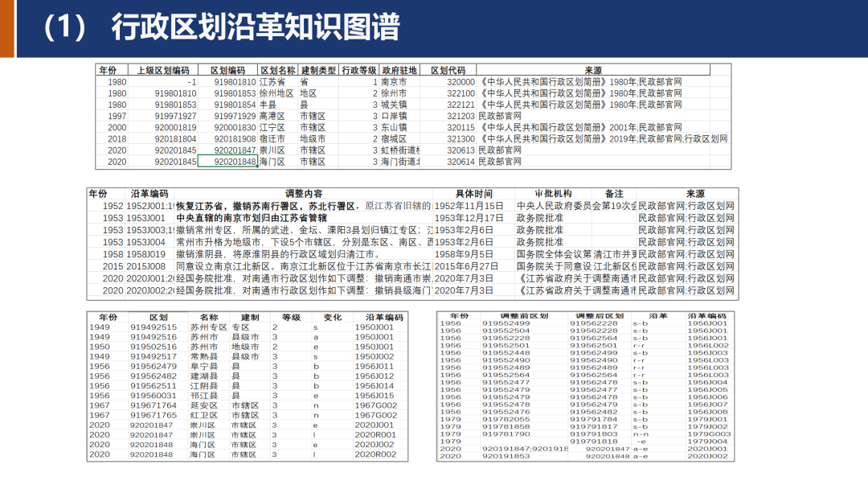The image size is (868, 489).
Task: Click the 沿革编码 cell 1953J004
Action: pos(146,242)
